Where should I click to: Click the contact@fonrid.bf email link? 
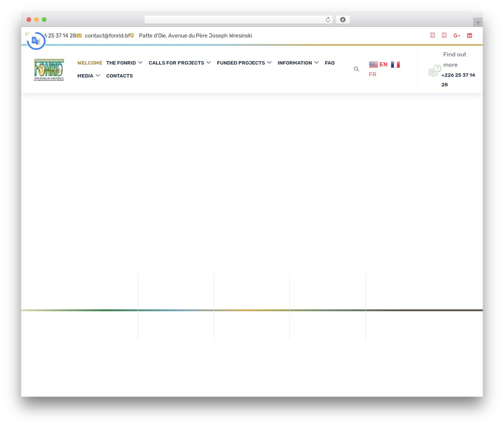[107, 35]
